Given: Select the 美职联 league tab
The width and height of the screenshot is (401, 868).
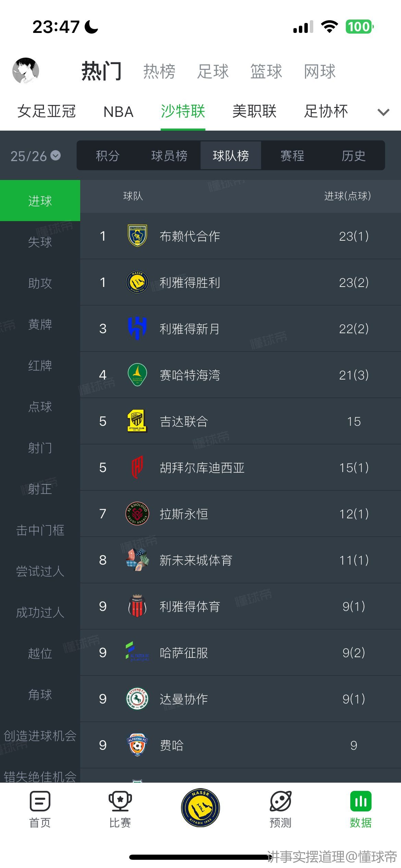Looking at the screenshot, I should (x=254, y=111).
